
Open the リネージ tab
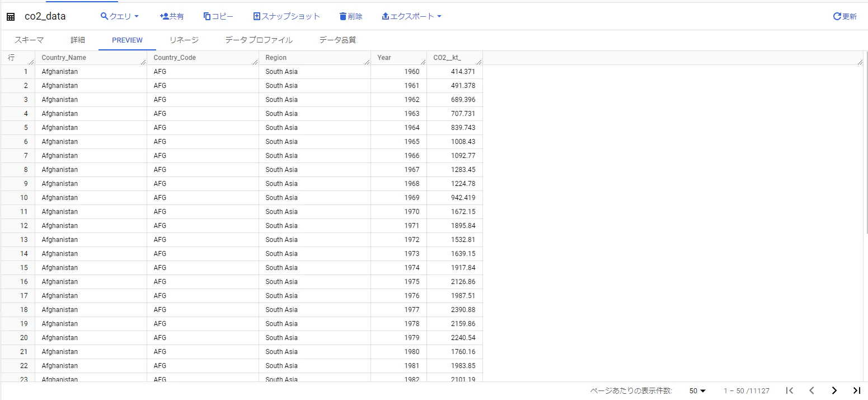coord(184,40)
